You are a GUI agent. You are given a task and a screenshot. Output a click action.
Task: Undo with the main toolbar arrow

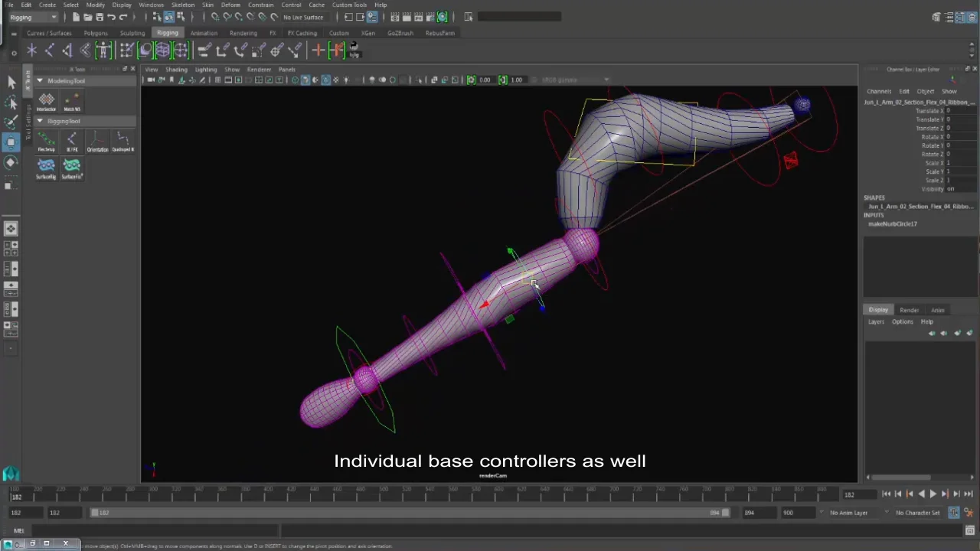(x=112, y=17)
